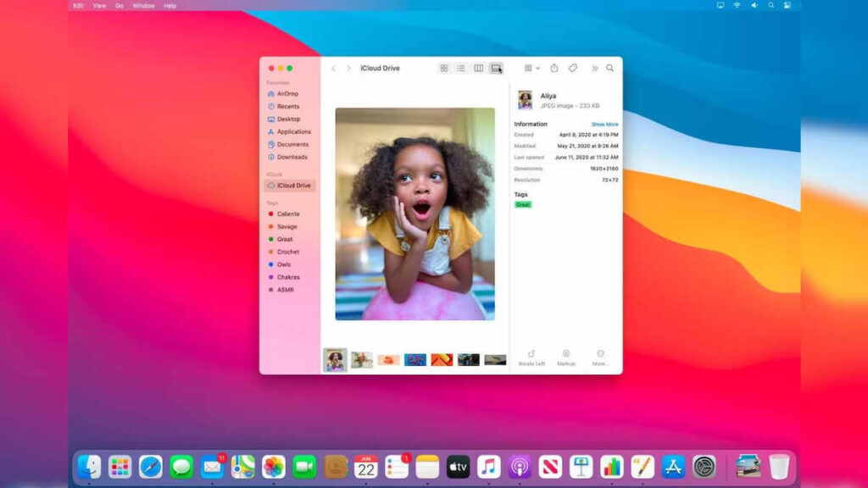This screenshot has height=488, width=868.
Task: Click the Wi-Fi icon in menu bar
Action: tap(737, 6)
